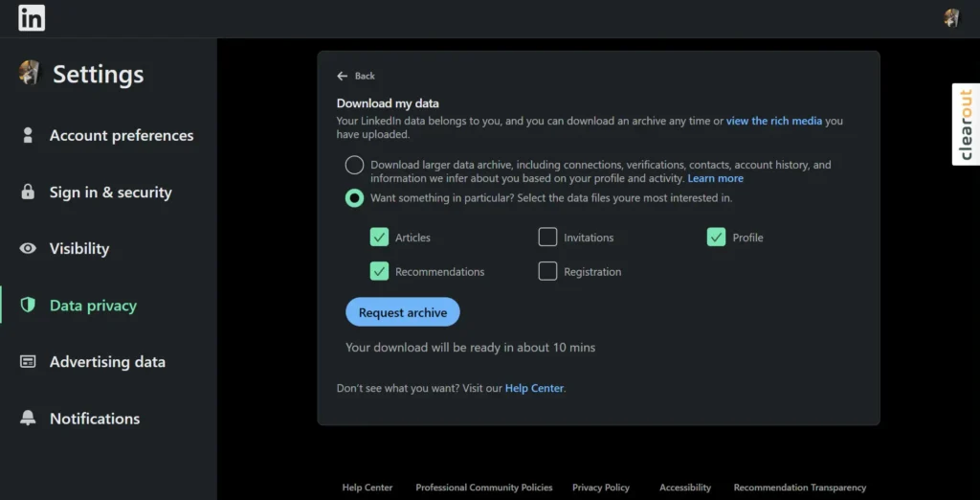Open the Learn more link
Screen dimensions: 980x500
[716, 178]
